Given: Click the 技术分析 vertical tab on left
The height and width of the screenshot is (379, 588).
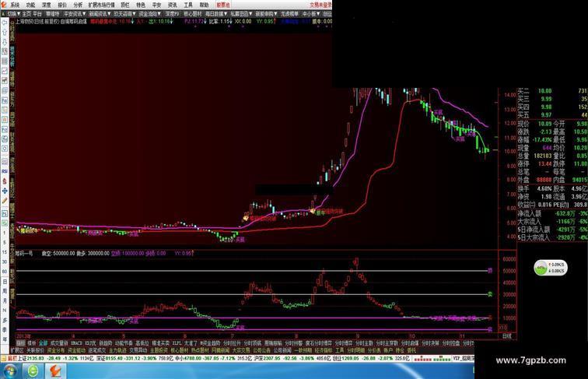Looking at the screenshot, I should [x=12, y=57].
